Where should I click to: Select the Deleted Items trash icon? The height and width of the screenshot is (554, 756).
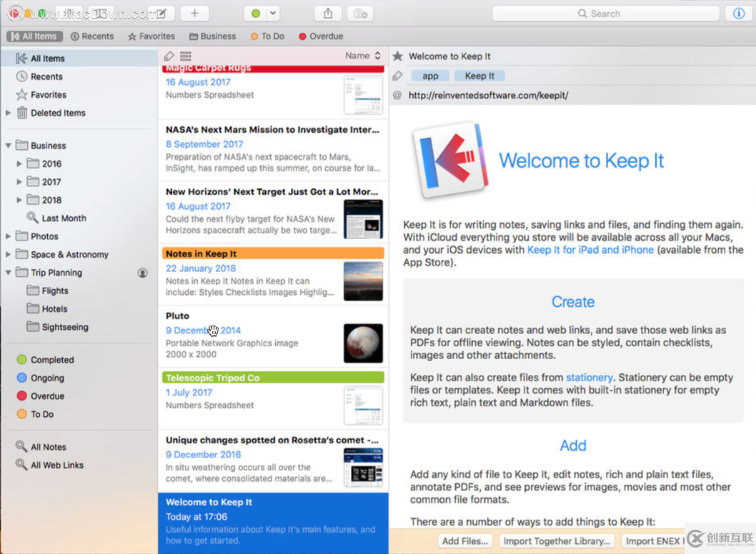(22, 113)
